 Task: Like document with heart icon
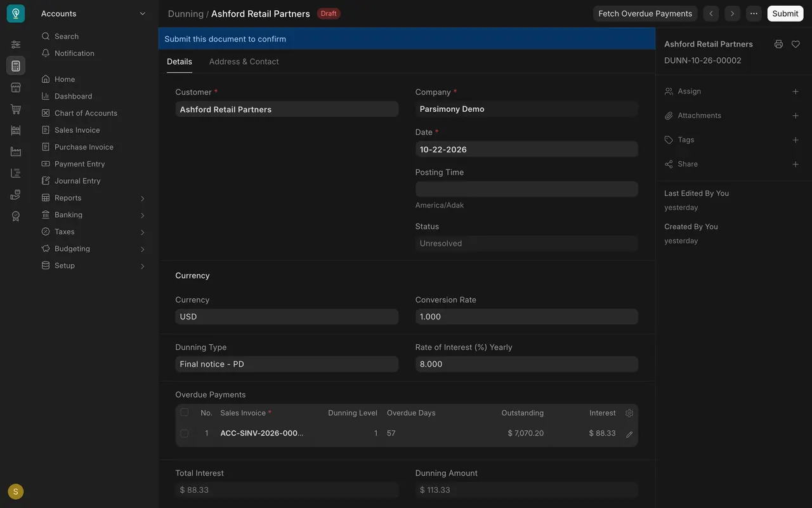click(796, 44)
